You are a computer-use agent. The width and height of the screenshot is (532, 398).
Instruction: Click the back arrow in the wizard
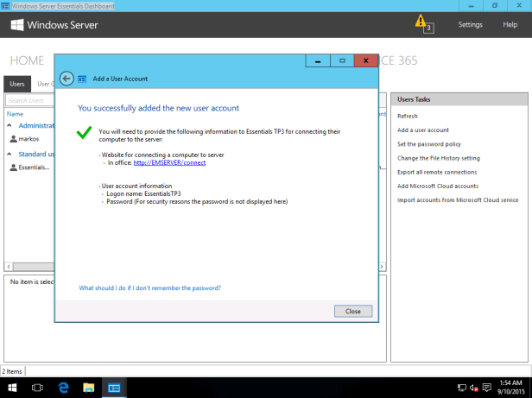click(x=67, y=79)
